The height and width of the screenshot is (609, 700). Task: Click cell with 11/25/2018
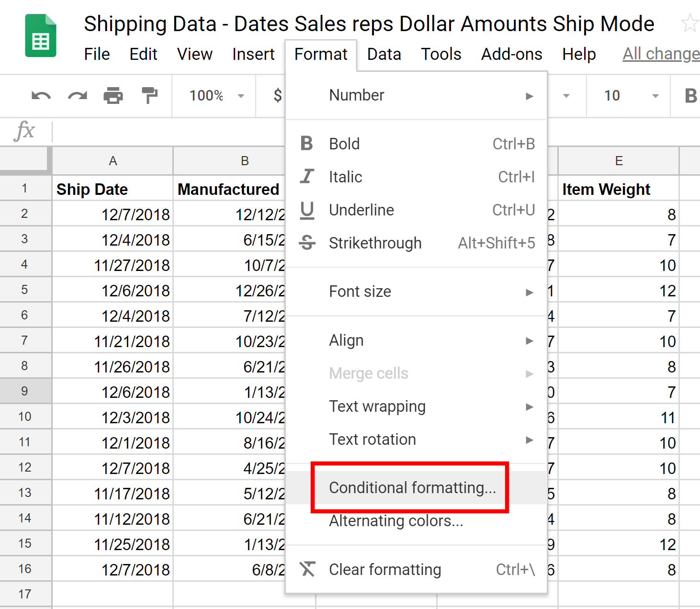tap(113, 544)
